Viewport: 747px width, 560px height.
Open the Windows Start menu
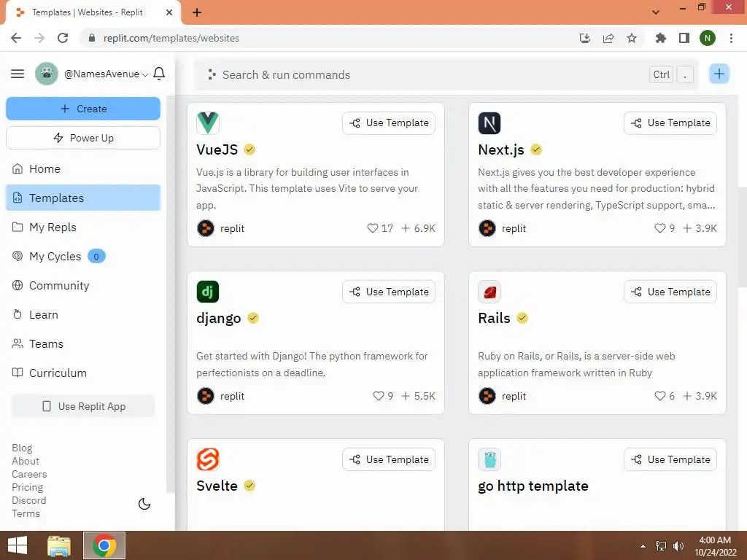pos(18,545)
